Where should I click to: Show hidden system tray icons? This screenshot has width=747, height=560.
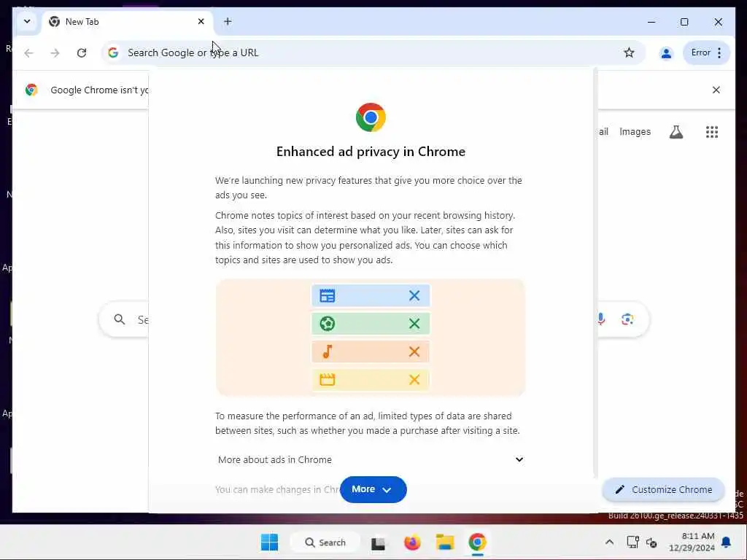tap(609, 542)
